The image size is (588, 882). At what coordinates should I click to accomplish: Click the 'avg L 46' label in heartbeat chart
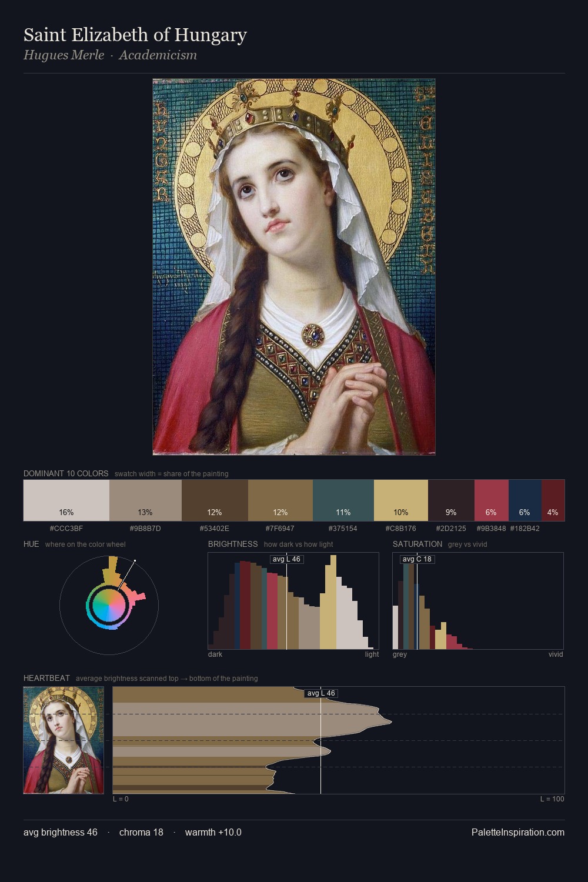(321, 693)
